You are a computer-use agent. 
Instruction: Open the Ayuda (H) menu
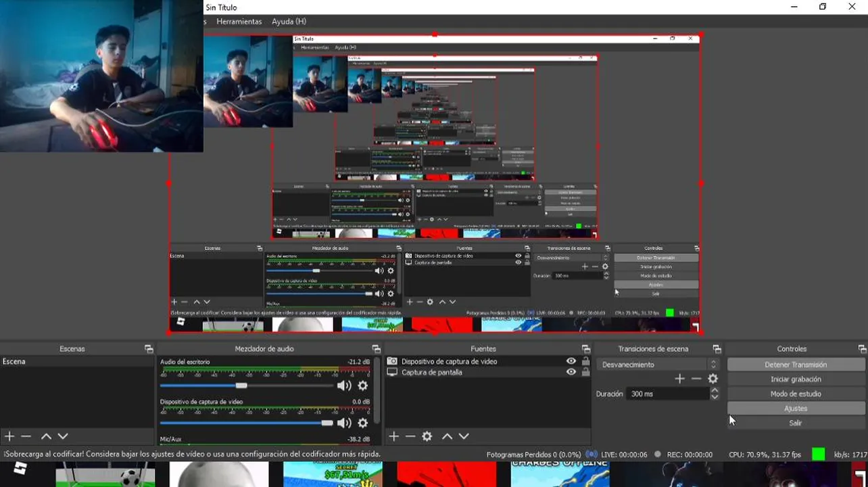pyautogui.click(x=289, y=22)
